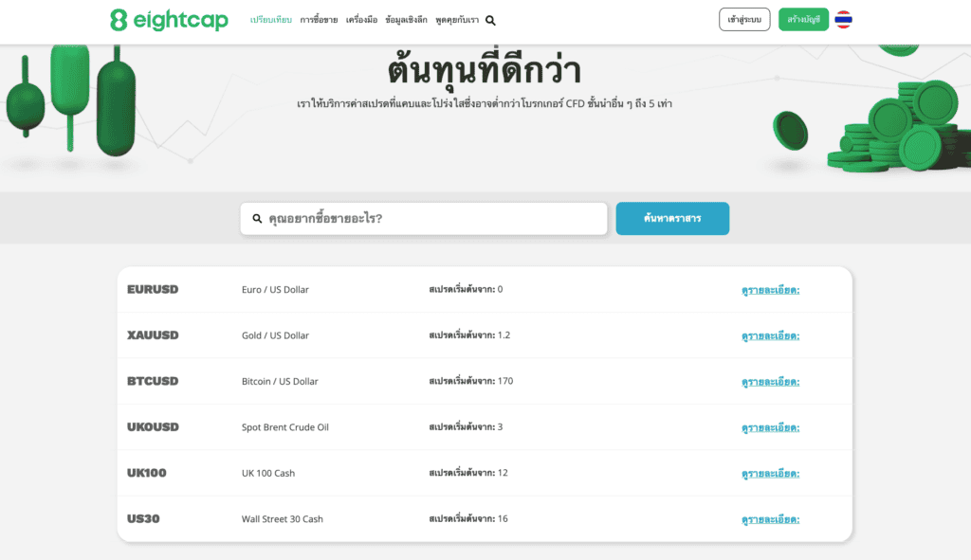
Task: Open details link for US30
Action: (x=770, y=519)
